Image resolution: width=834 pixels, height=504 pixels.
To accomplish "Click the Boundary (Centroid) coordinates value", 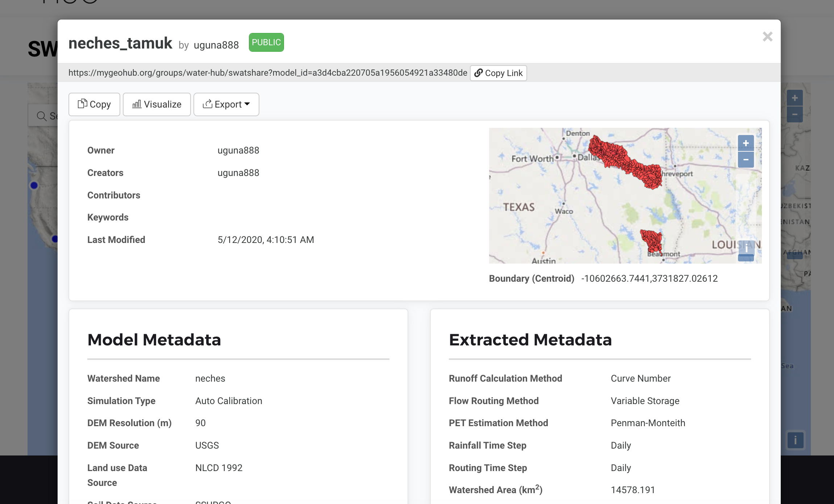I will click(x=649, y=278).
